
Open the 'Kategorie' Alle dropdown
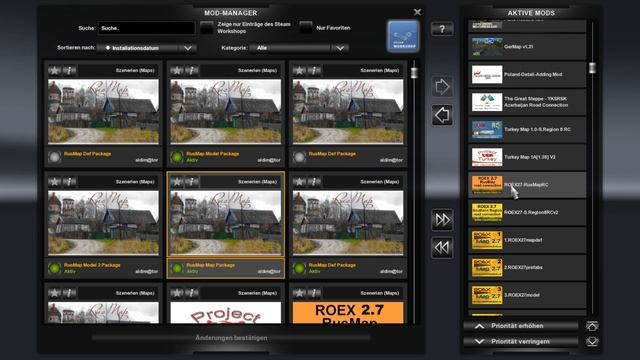coord(299,48)
